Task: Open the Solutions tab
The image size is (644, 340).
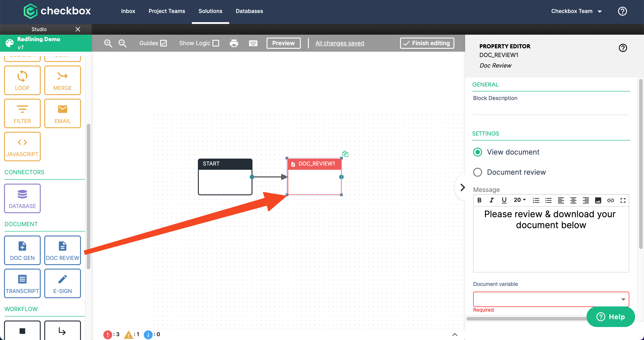Action: [x=210, y=11]
